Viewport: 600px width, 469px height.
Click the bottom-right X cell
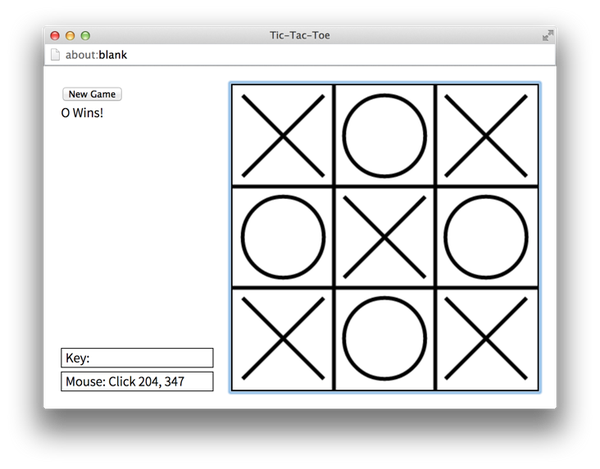coord(486,339)
